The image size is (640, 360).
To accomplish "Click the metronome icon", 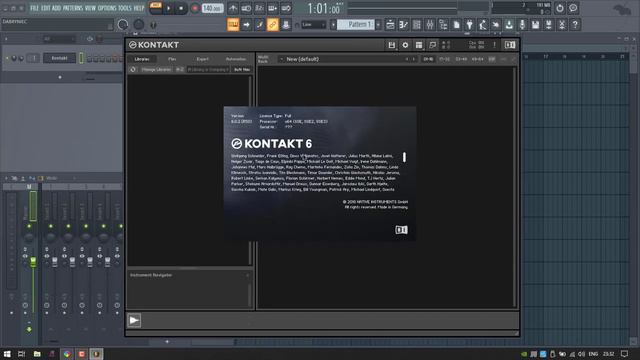I will pos(233,8).
